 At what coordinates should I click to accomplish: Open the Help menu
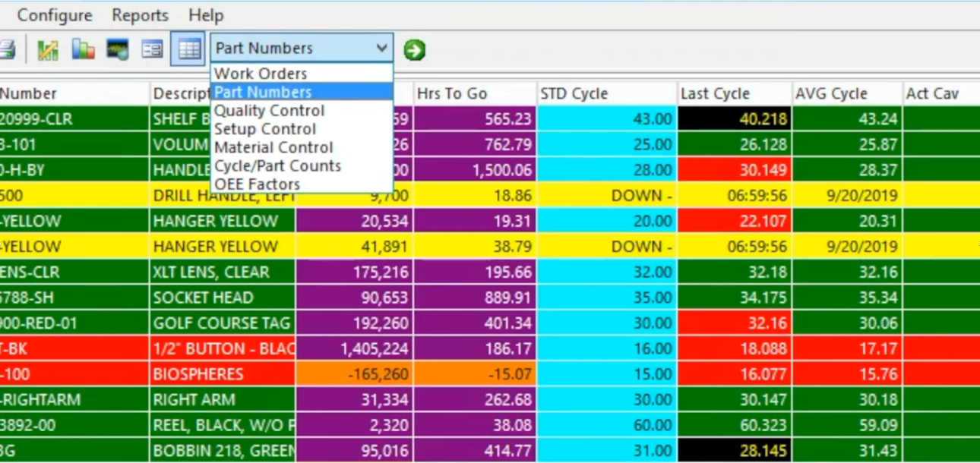(x=206, y=15)
